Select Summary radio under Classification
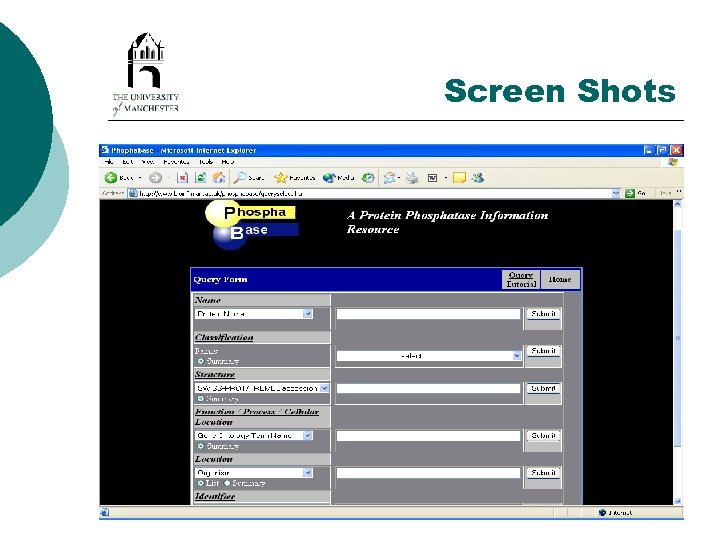Viewport: 720px width, 540px height. [x=201, y=361]
